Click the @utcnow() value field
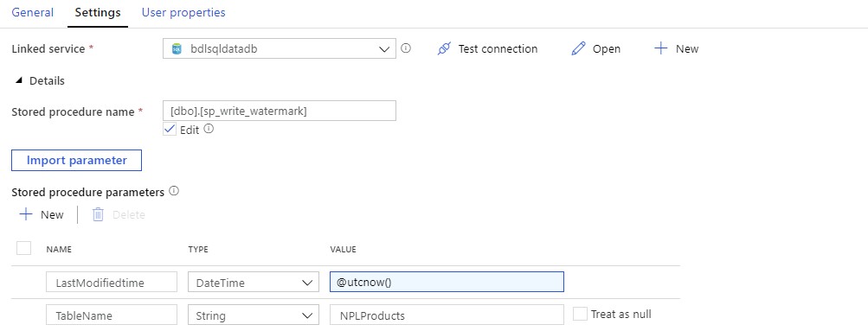This screenshot has height=331, width=868. 447,282
